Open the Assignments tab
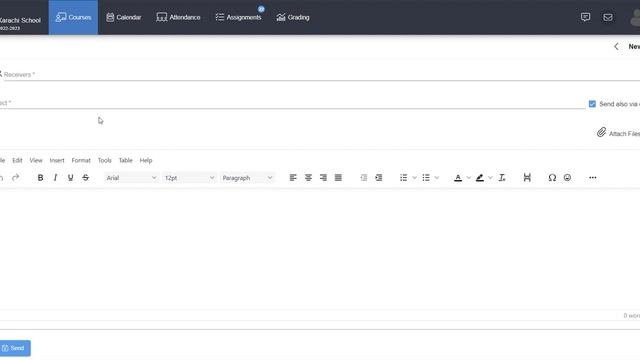The height and width of the screenshot is (360, 640). click(x=238, y=17)
